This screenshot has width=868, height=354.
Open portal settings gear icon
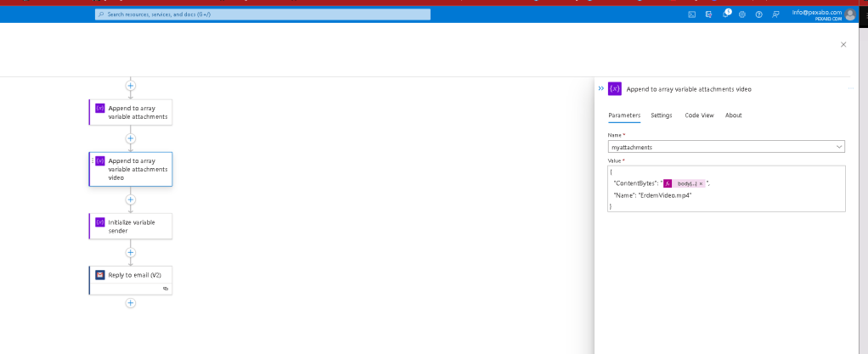(742, 14)
